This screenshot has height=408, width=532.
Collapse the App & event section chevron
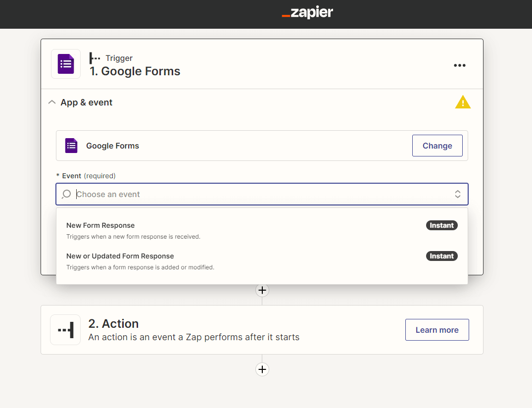[x=52, y=102]
